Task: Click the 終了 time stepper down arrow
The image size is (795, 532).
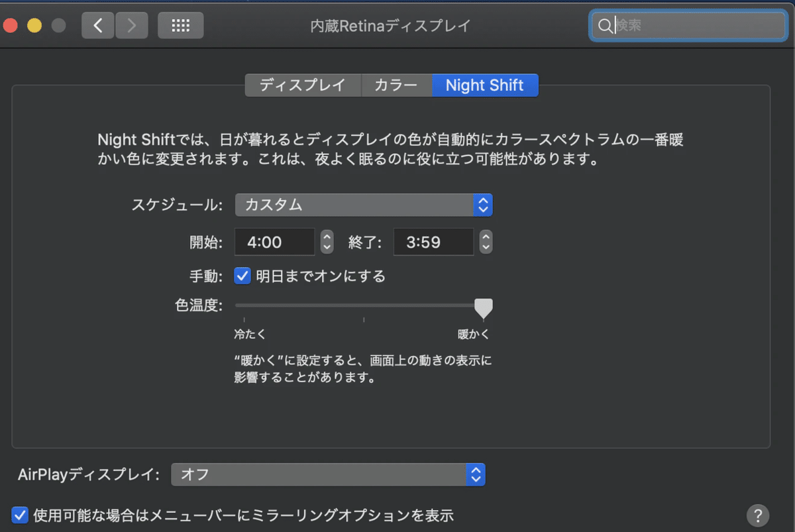Action: 485,246
